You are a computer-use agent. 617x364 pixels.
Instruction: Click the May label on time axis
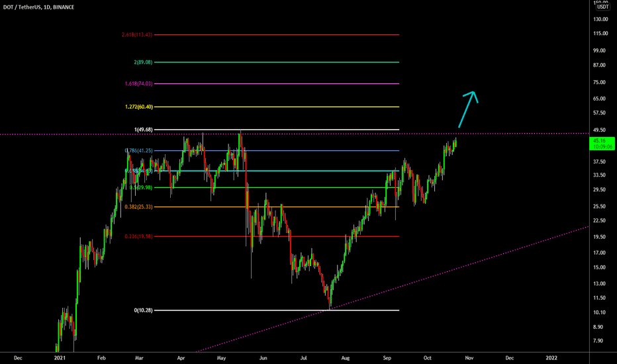[x=221, y=357]
